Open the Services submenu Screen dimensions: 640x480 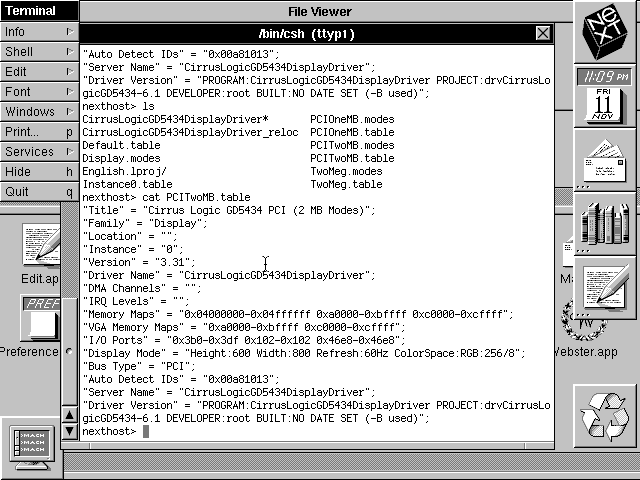click(x=39, y=152)
